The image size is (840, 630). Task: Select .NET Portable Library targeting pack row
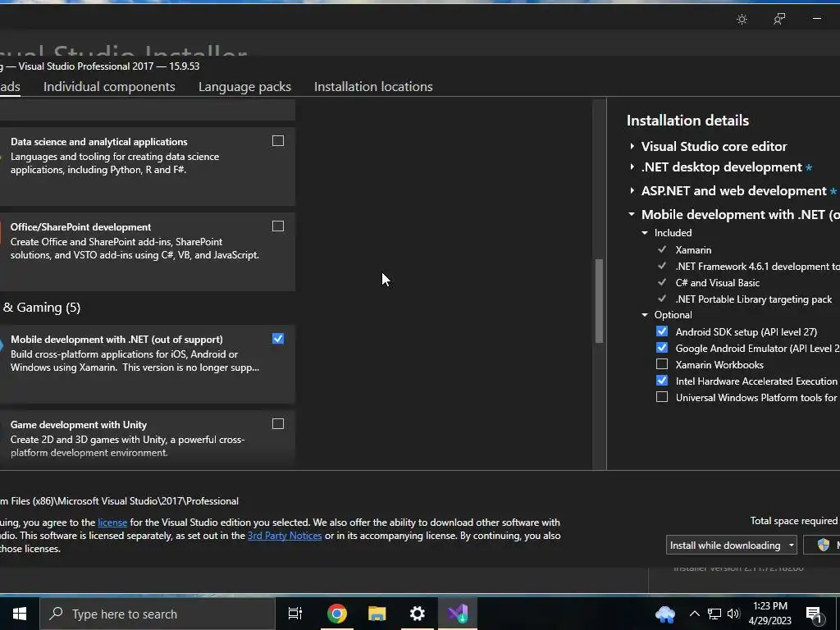point(753,299)
